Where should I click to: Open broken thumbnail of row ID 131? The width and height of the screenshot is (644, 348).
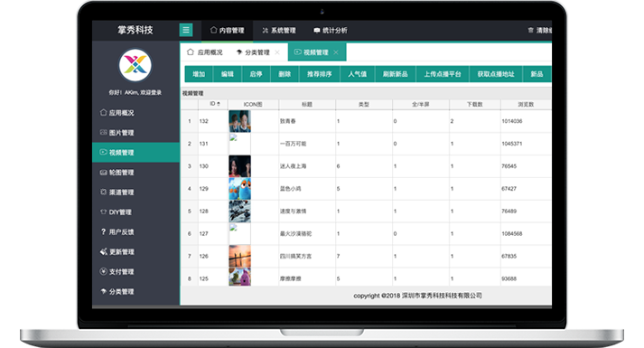click(239, 144)
